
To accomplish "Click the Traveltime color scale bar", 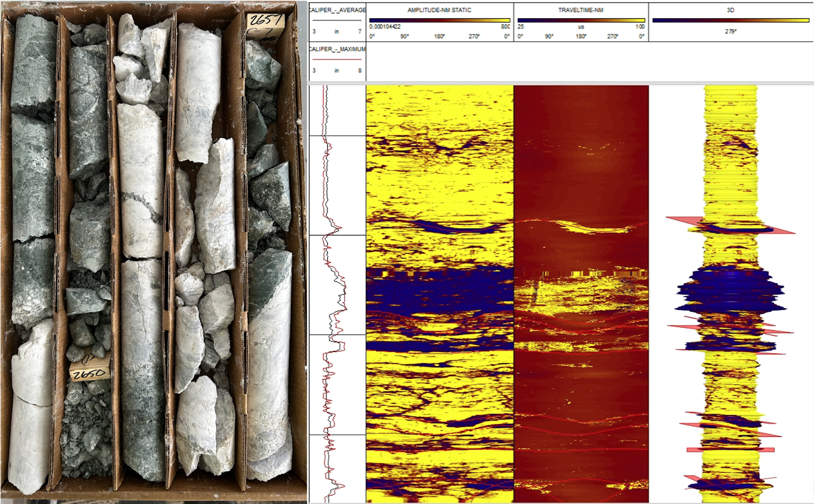I will pyautogui.click(x=581, y=20).
